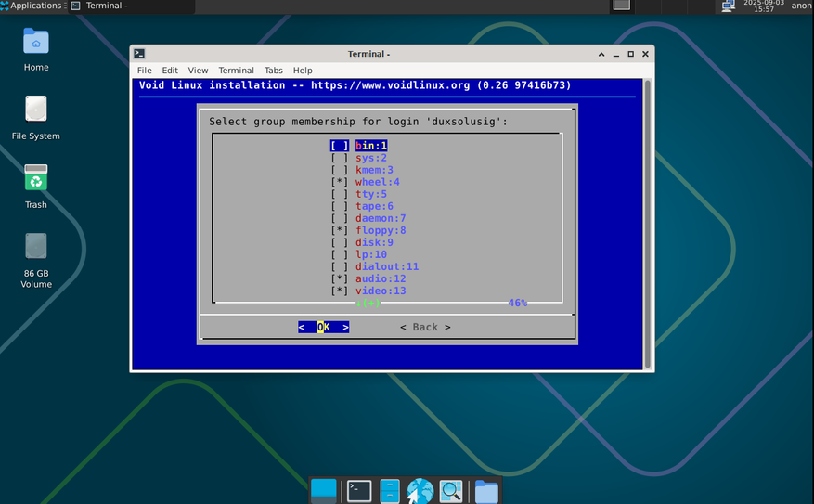The height and width of the screenshot is (504, 814).
Task: Click the anon user label
Action: 801,6
